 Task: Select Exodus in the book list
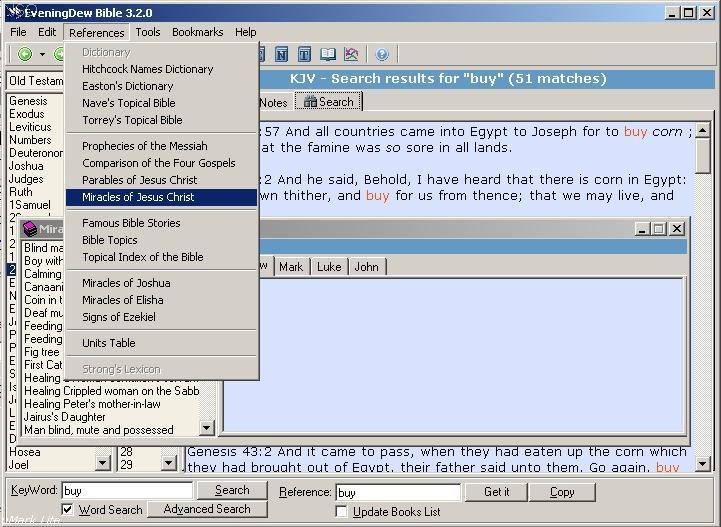point(27,114)
